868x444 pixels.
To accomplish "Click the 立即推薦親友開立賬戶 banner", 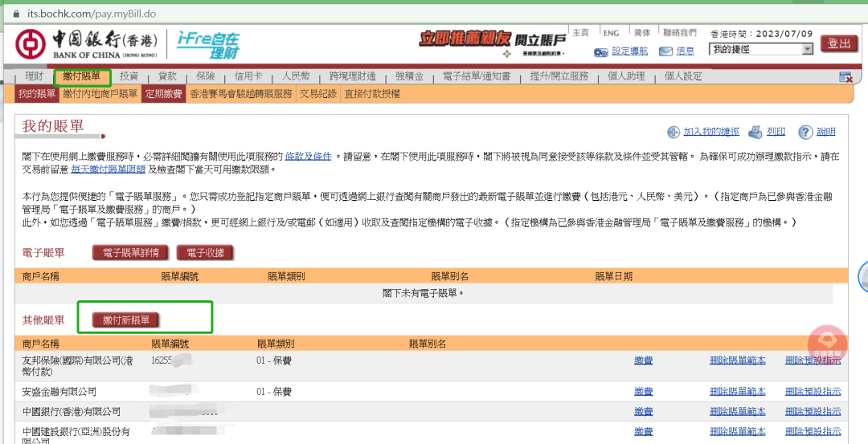I will pos(493,43).
